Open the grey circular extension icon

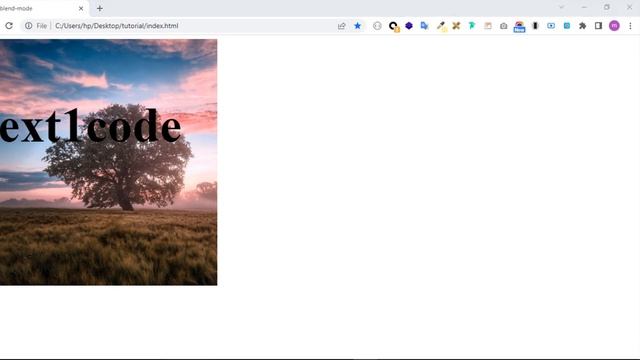377,26
